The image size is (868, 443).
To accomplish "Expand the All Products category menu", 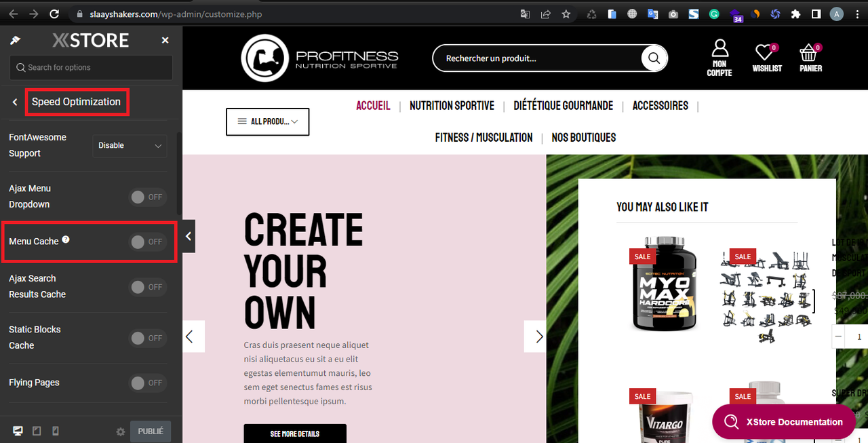I will coord(267,121).
